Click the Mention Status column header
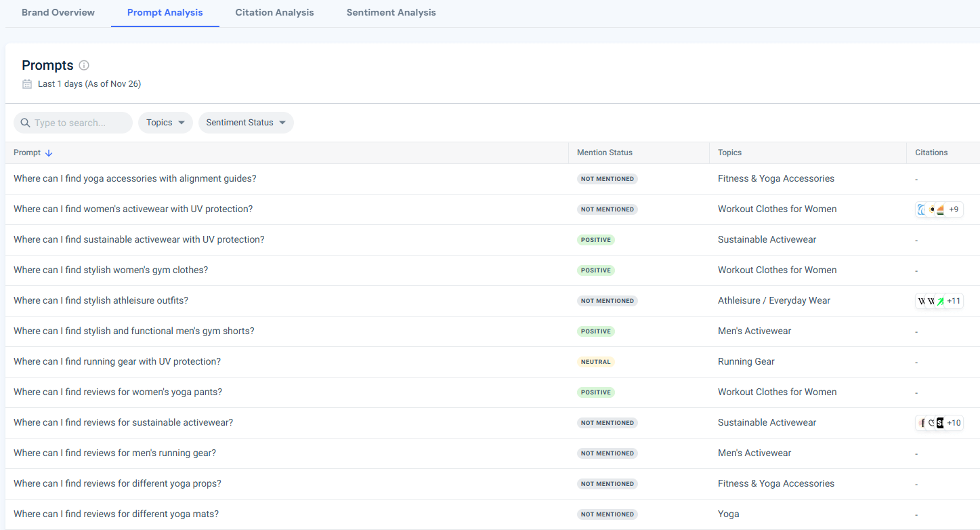The image size is (980, 530). [x=605, y=152]
